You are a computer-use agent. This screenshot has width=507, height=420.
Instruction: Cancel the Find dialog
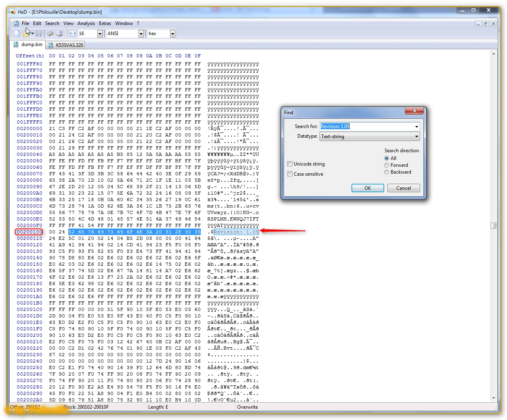403,188
